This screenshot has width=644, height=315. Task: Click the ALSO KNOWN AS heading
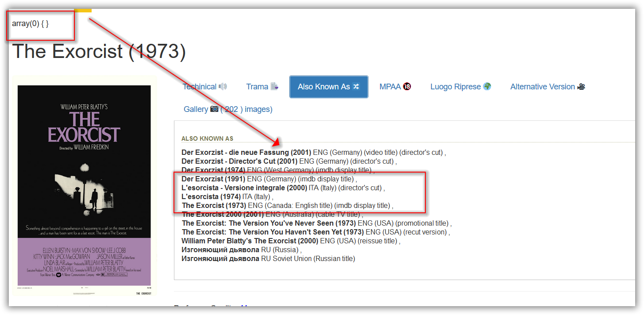pyautogui.click(x=207, y=138)
